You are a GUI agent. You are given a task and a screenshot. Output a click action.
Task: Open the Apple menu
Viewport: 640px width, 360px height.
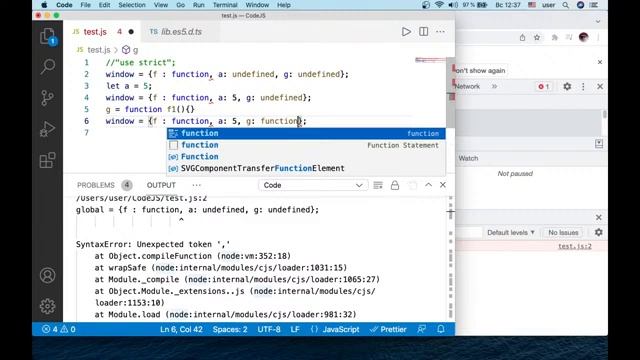pyautogui.click(x=44, y=5)
